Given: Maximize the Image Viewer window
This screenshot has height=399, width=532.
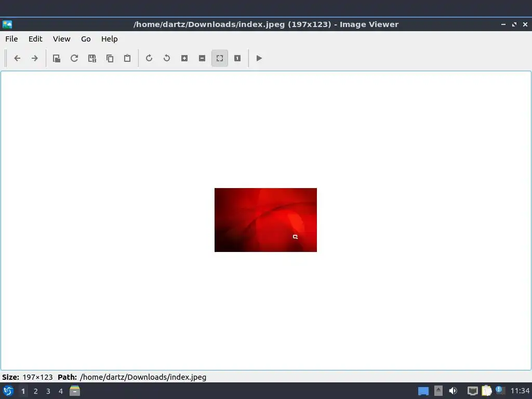Looking at the screenshot, I should click(x=514, y=24).
